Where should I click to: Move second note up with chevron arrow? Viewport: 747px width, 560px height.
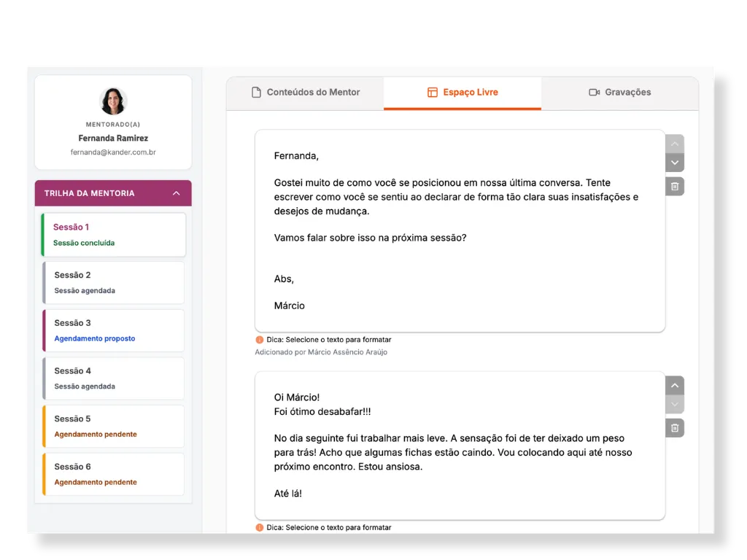point(675,385)
